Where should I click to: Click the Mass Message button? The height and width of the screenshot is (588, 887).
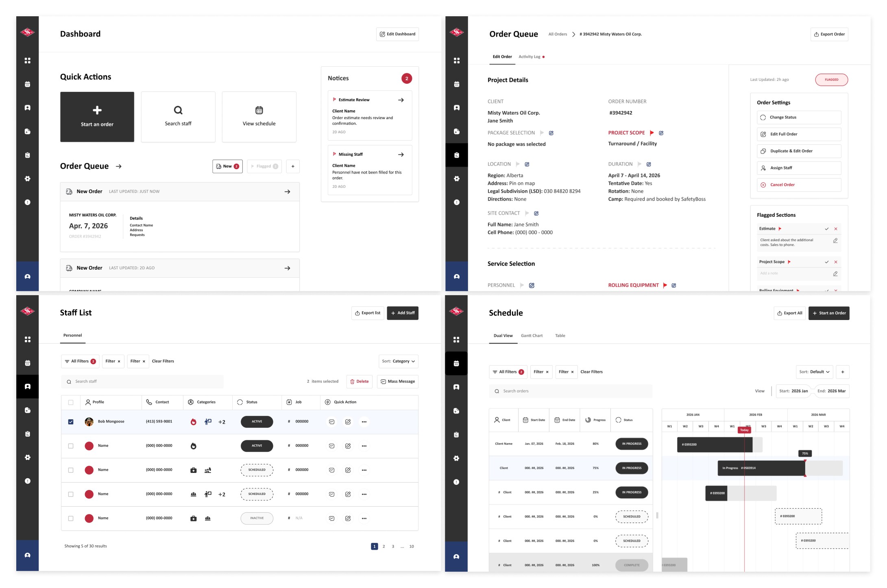click(x=397, y=381)
